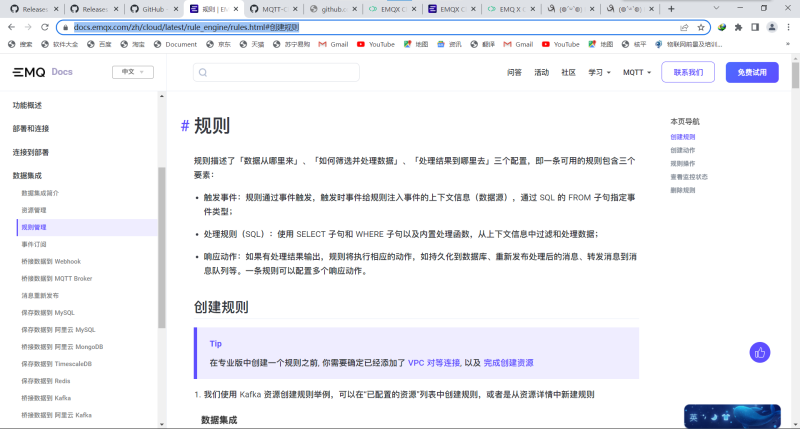The width and height of the screenshot is (800, 429).
Task: Reload the page with the refresh icon
Action: [x=44, y=27]
